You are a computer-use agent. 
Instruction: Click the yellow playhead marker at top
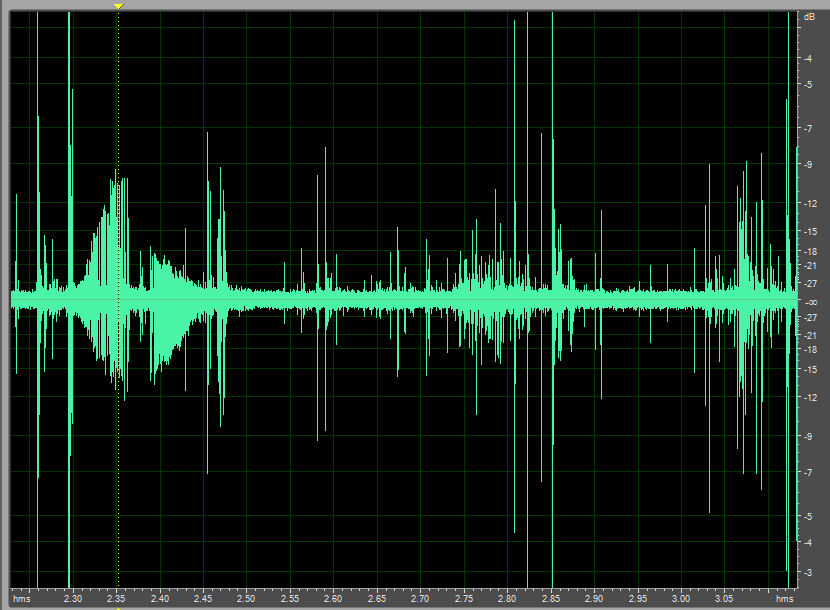point(118,6)
